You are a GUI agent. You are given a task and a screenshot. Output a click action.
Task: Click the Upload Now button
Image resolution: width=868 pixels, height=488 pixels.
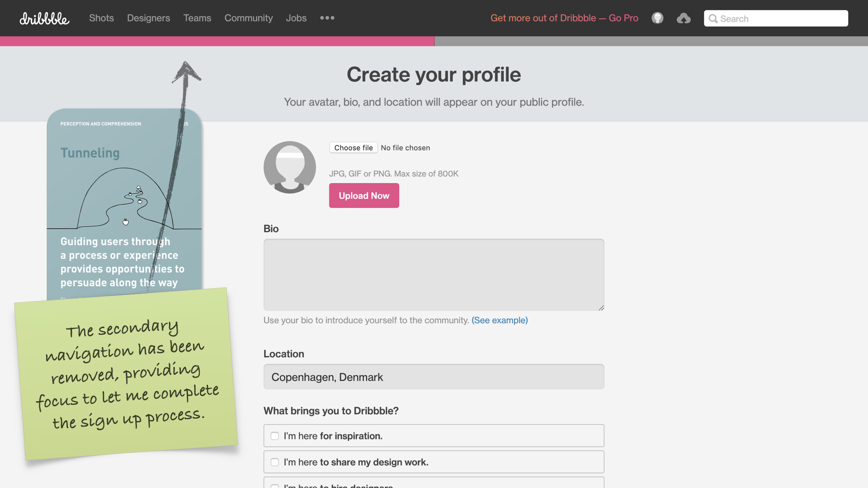[364, 196]
